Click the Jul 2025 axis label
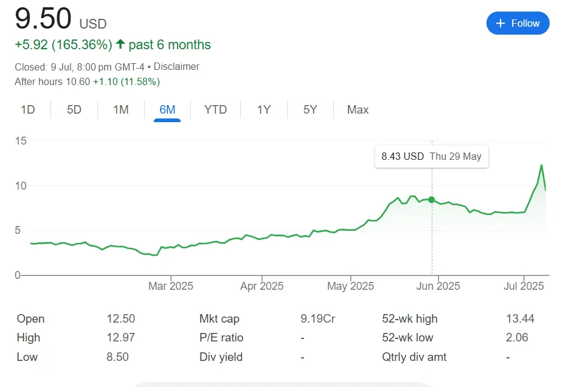Screen dimensions: 588x387 click(x=524, y=286)
